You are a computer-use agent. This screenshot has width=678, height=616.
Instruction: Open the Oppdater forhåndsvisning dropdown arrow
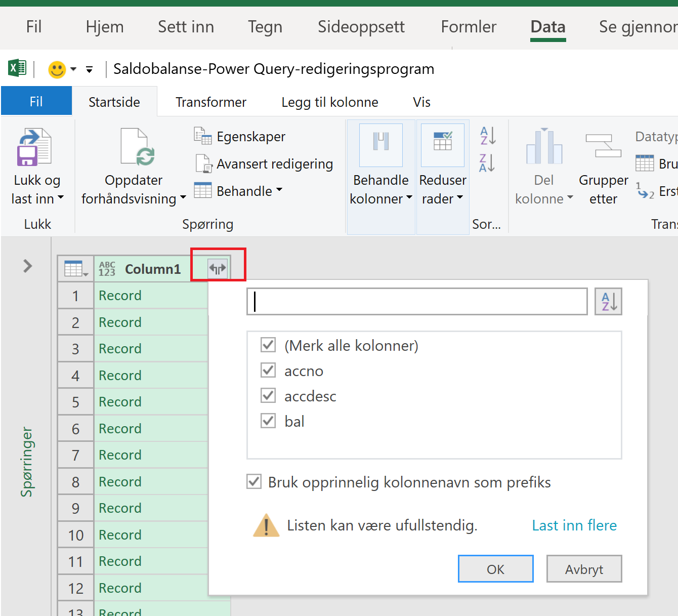[183, 198]
